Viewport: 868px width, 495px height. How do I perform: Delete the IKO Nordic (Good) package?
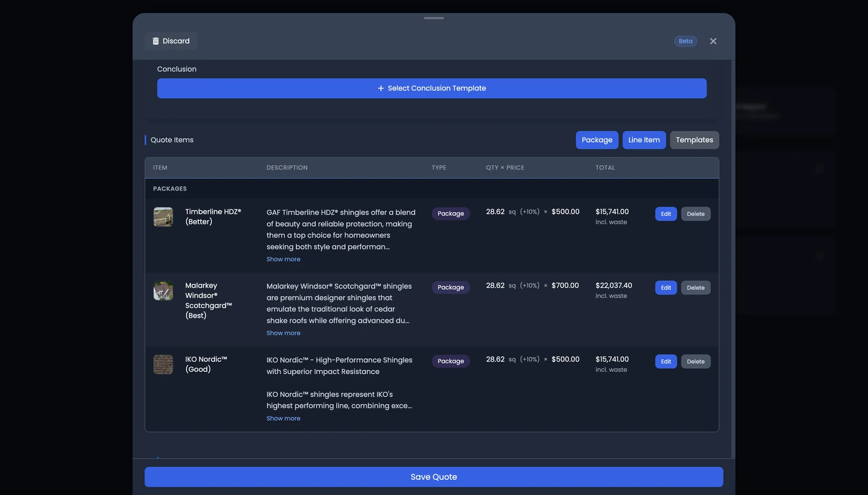(695, 361)
